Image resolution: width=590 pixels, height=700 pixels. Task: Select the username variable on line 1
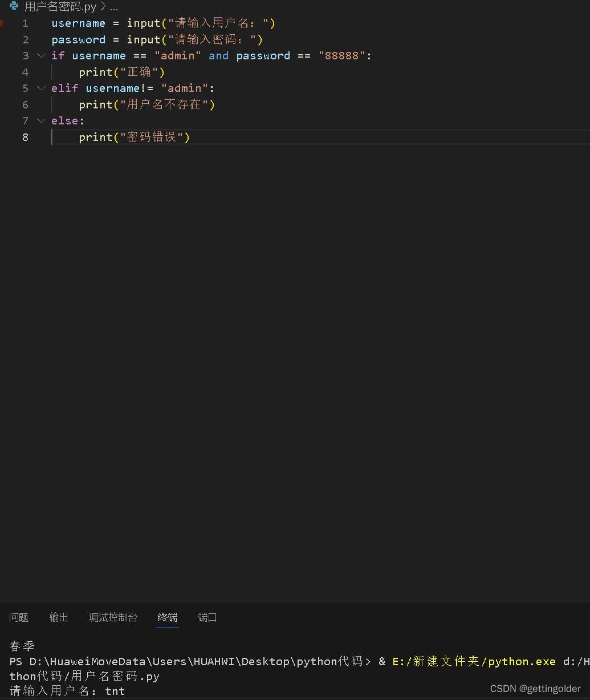(x=78, y=23)
